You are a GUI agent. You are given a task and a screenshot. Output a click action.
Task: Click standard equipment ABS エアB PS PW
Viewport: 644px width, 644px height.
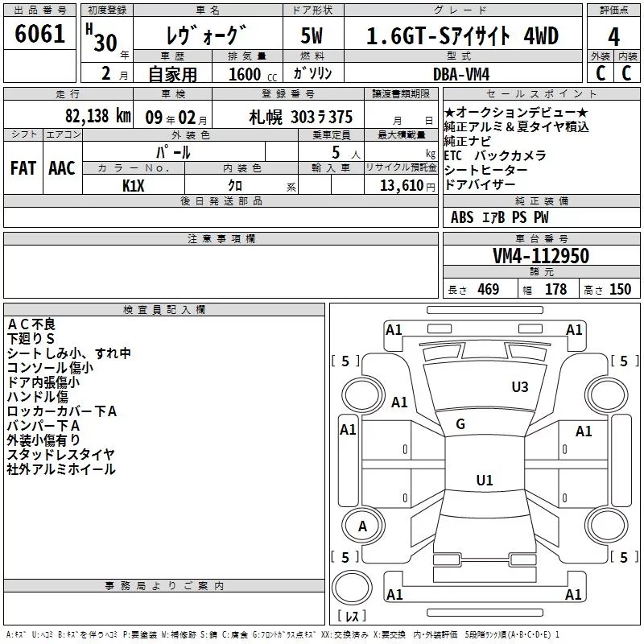[x=499, y=217]
